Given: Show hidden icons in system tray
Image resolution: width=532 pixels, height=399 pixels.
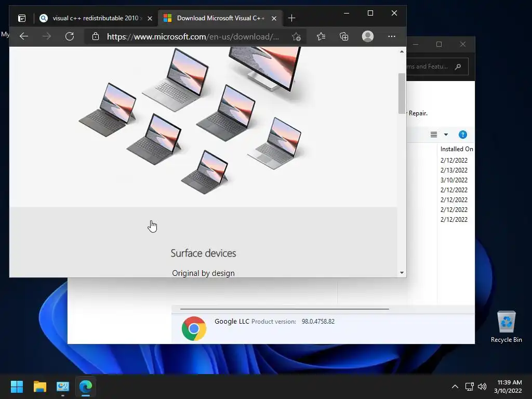Looking at the screenshot, I should tap(455, 387).
